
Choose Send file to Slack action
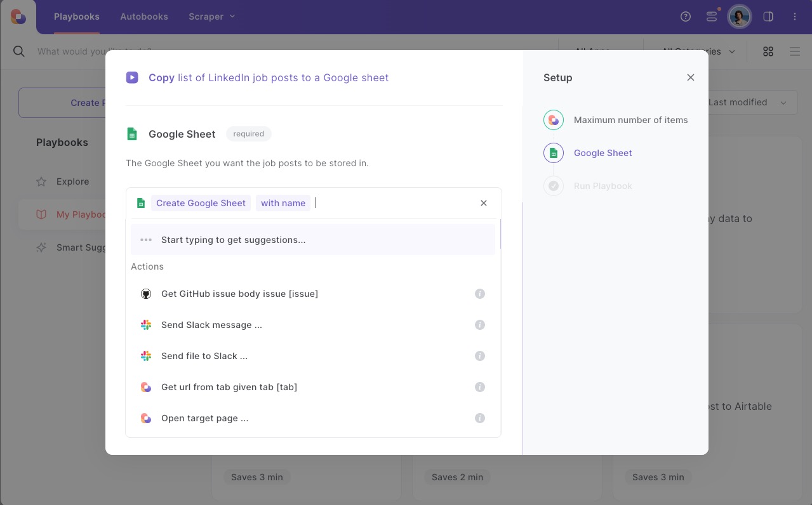point(204,356)
